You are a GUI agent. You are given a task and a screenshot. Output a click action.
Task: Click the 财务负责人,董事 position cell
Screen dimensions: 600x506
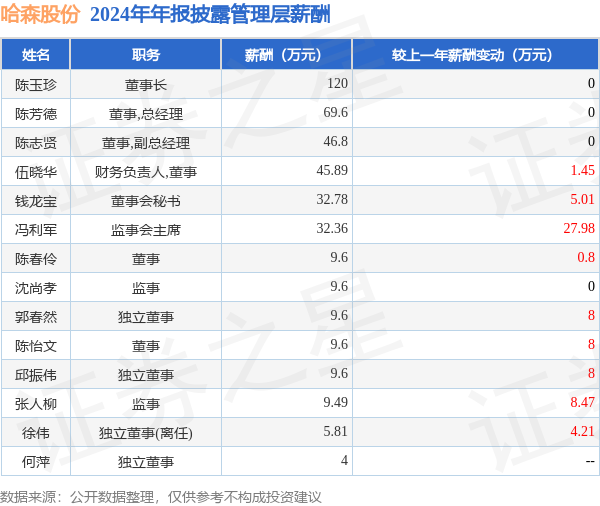pos(145,172)
